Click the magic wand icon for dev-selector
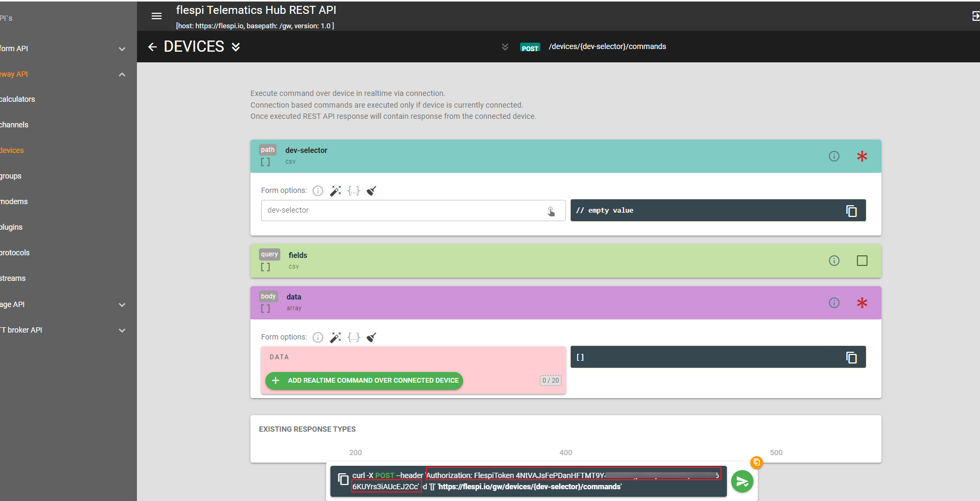 (336, 191)
